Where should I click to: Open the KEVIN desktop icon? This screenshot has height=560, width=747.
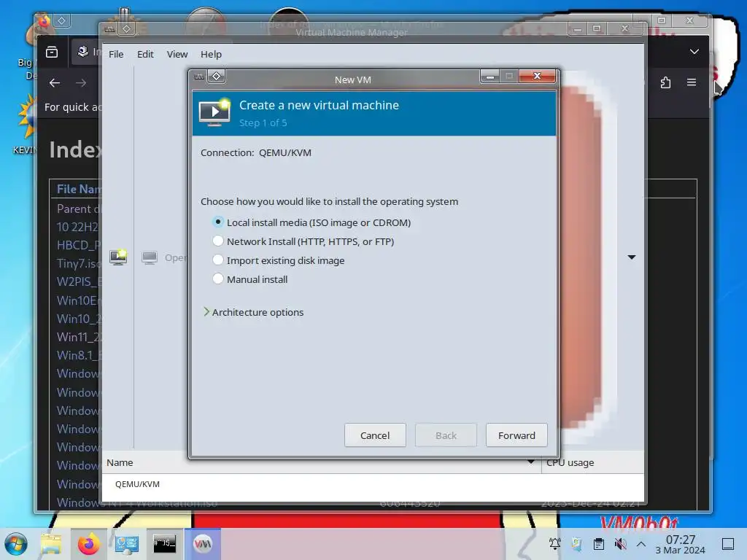point(25,125)
